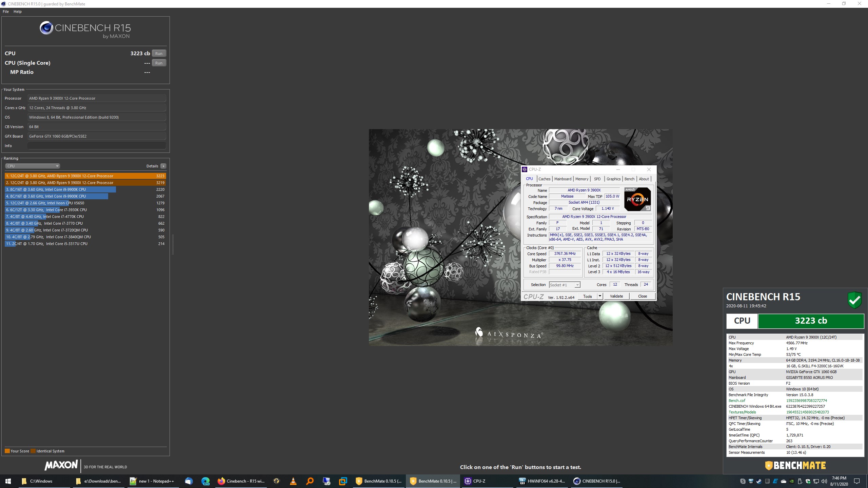Click the Cinebench R15 logo icon
The height and width of the screenshot is (488, 868).
click(46, 28)
